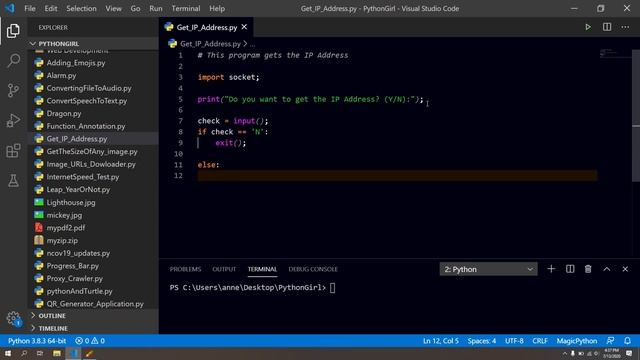Open the Search view in activity bar

point(13,60)
